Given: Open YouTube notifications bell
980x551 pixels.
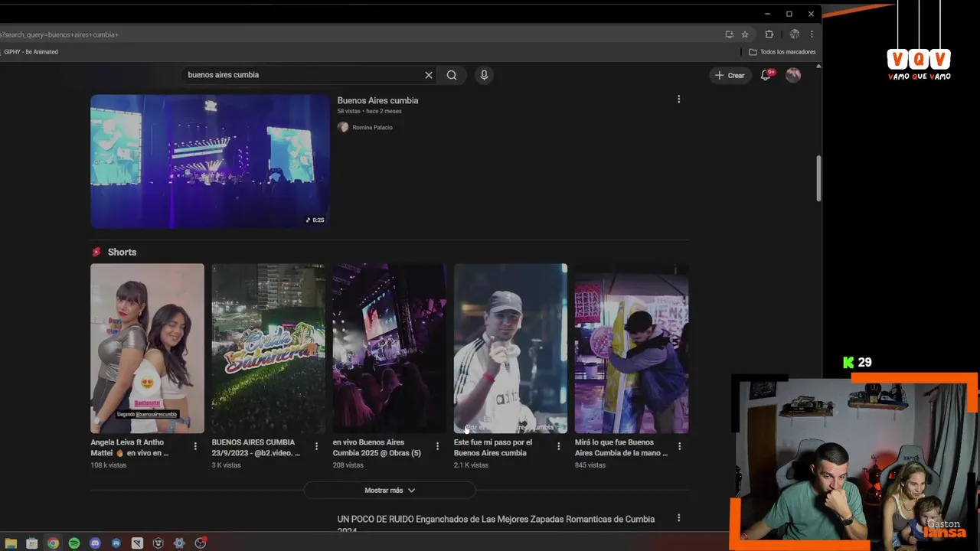Looking at the screenshot, I should tap(766, 75).
